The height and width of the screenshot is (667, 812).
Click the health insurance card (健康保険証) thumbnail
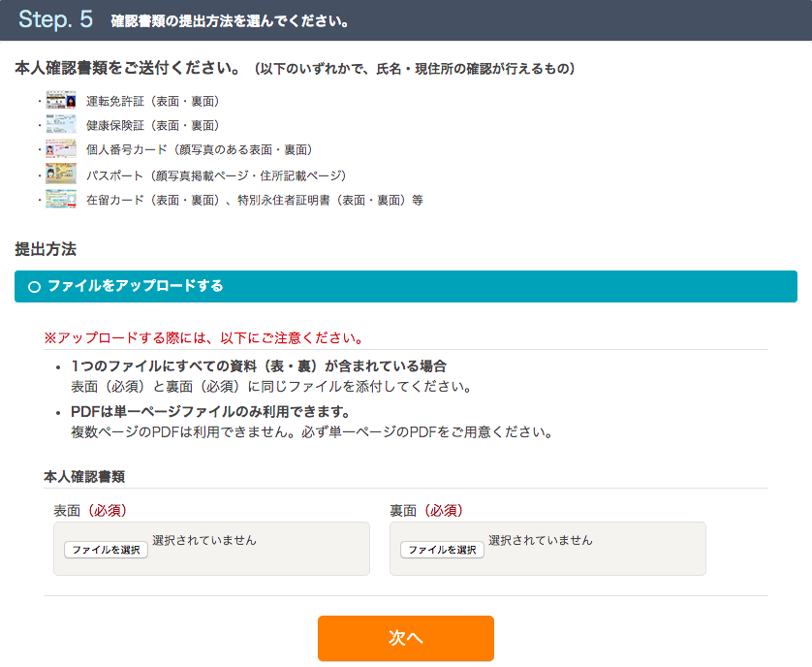pyautogui.click(x=61, y=125)
